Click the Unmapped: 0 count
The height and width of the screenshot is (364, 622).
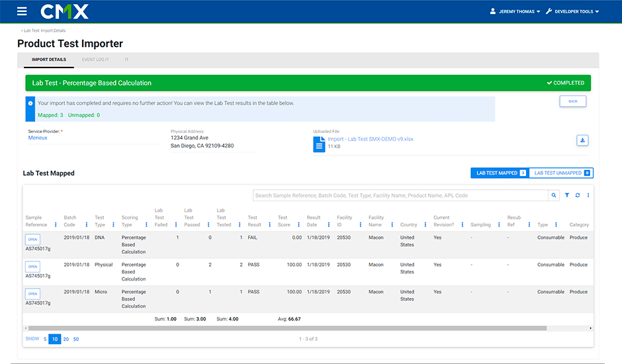(84, 115)
